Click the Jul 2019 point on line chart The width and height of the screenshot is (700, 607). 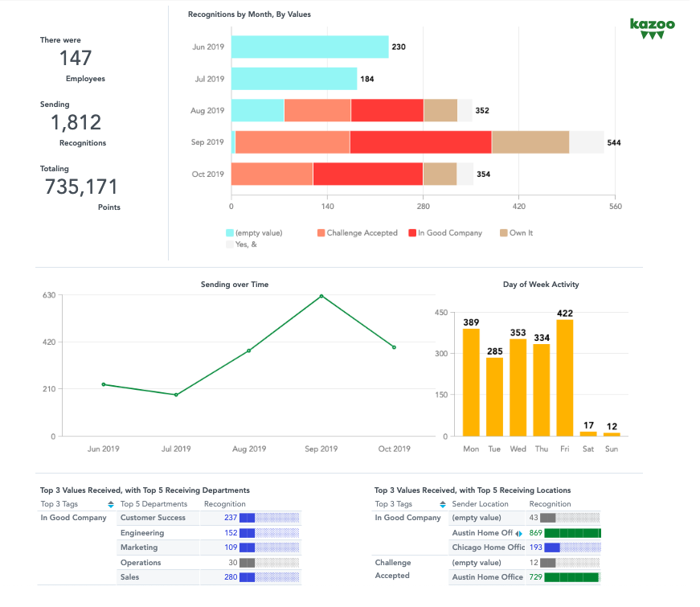176,395
